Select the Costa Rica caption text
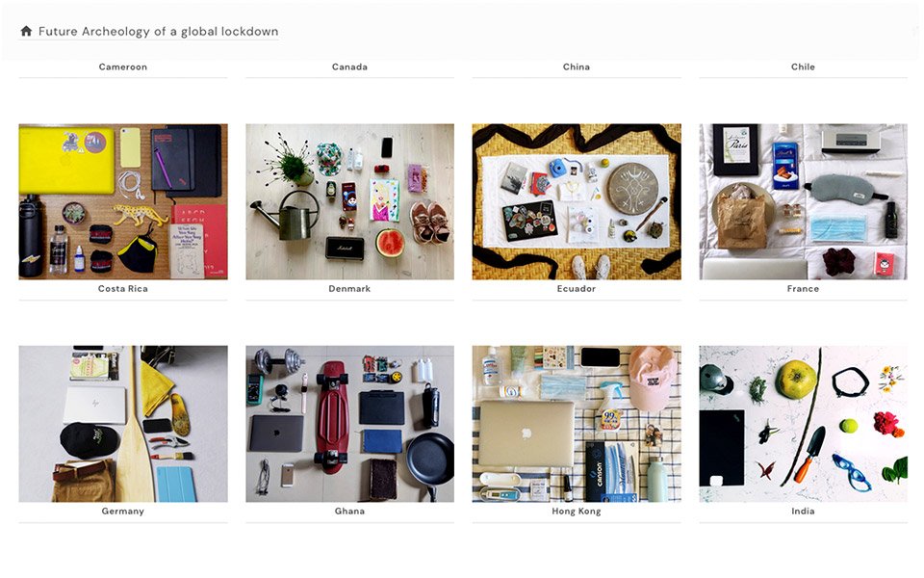 [123, 288]
